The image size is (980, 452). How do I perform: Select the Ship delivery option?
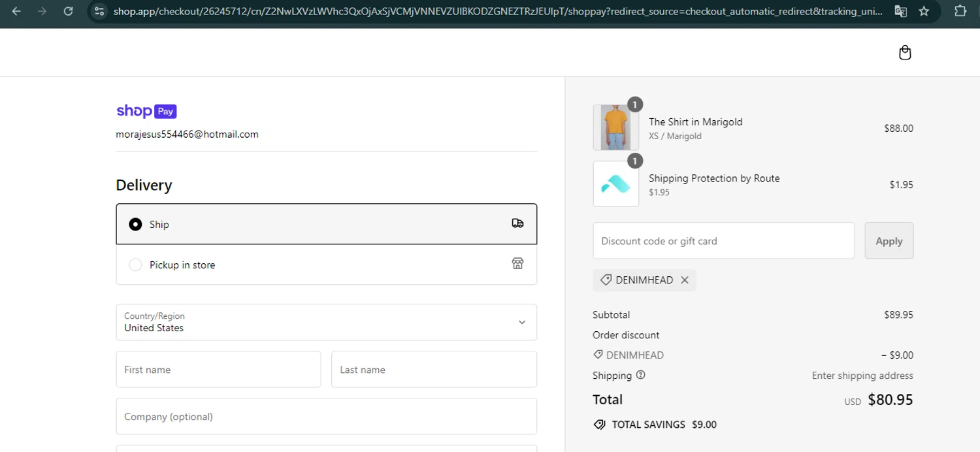click(327, 224)
